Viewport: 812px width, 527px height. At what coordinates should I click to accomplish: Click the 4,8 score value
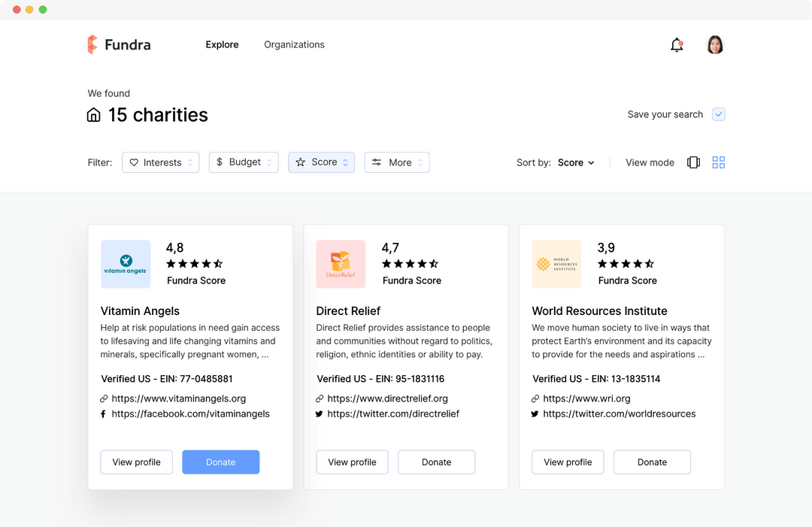[174, 248]
